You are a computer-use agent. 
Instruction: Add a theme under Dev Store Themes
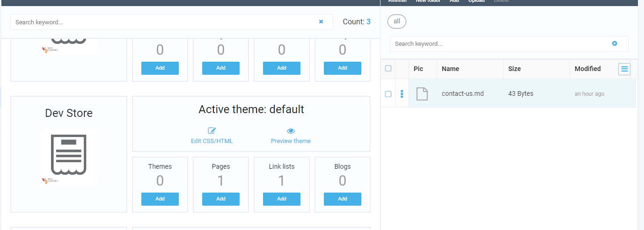point(160,199)
